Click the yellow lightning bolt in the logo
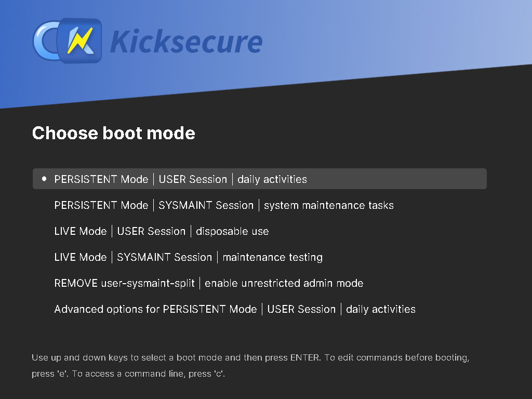532x399 pixels. point(80,41)
